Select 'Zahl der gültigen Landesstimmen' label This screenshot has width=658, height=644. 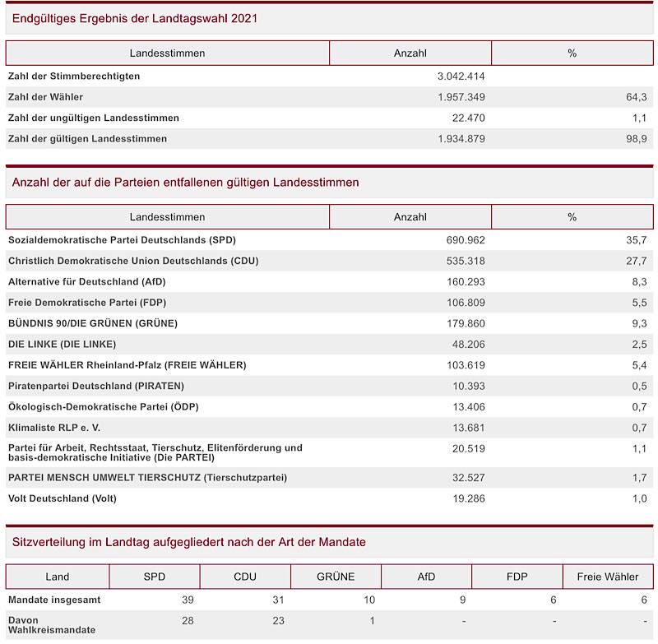pos(87,139)
